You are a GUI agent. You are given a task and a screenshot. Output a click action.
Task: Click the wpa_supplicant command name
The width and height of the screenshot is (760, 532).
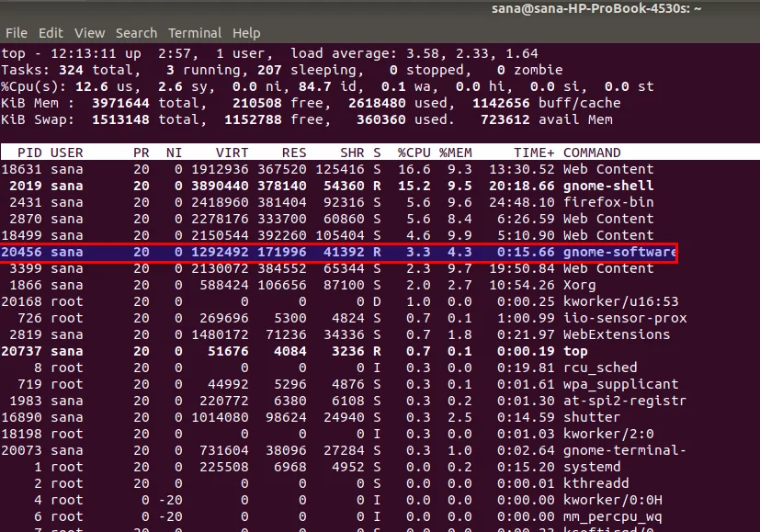[x=621, y=384]
